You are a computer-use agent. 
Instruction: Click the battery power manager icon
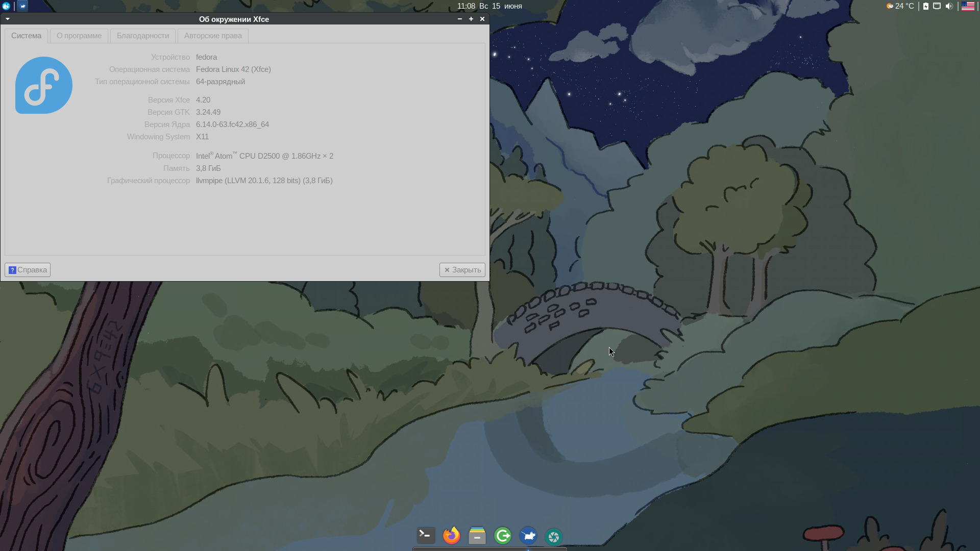pos(926,6)
